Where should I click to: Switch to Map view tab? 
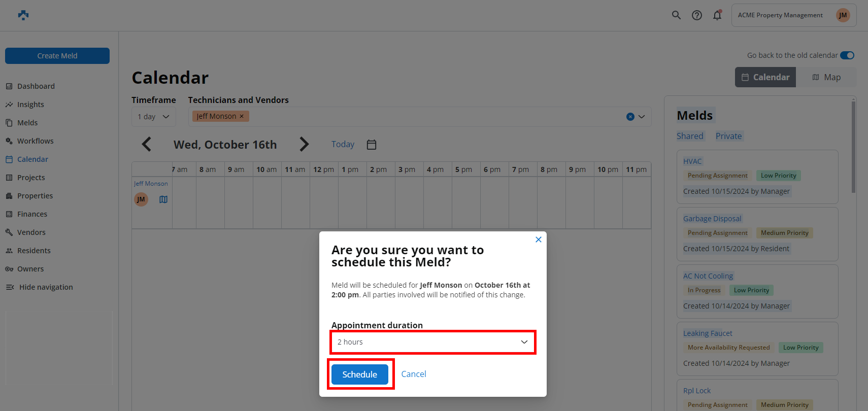826,77
